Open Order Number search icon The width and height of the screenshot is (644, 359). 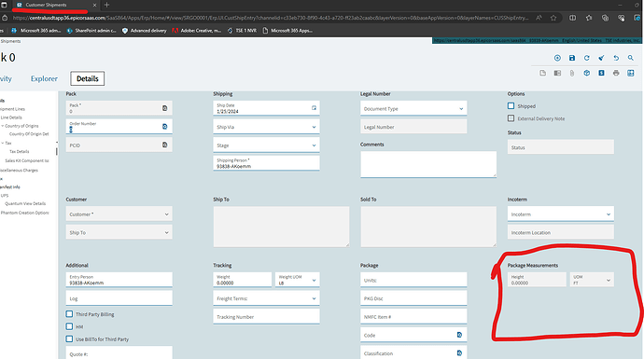click(x=164, y=127)
